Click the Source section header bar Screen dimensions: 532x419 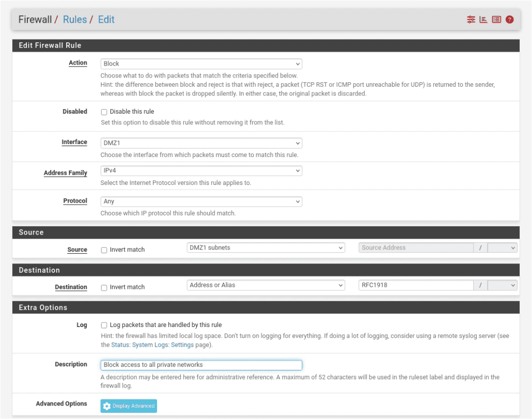tap(265, 232)
